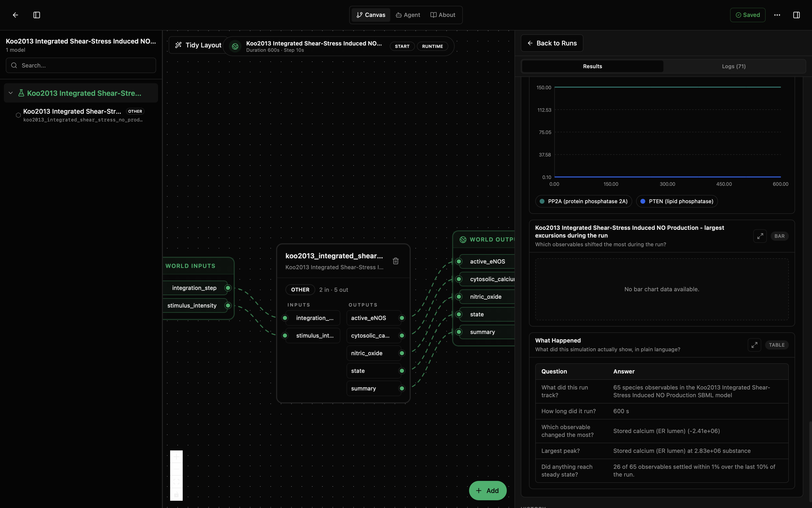The height and width of the screenshot is (508, 812).
Task: Select the Koo2013 Integrated Shear-Str... model row
Action: pyautogui.click(x=81, y=115)
